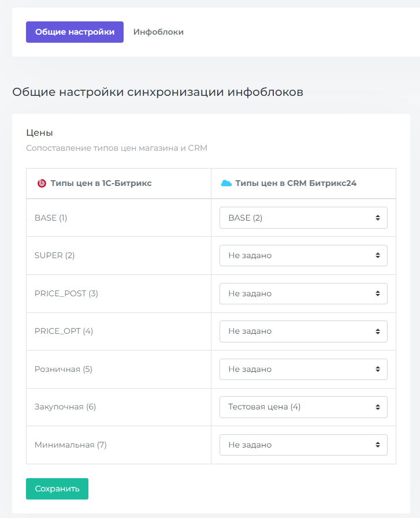Screen dimensions: 420x518
Task: Click the blue Bitrix24 cloud icon
Action: click(x=226, y=184)
